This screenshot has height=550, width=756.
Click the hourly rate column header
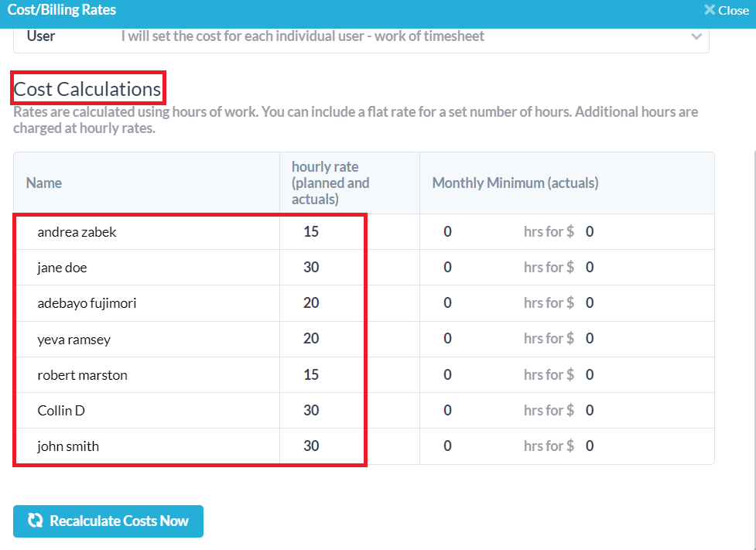point(328,183)
